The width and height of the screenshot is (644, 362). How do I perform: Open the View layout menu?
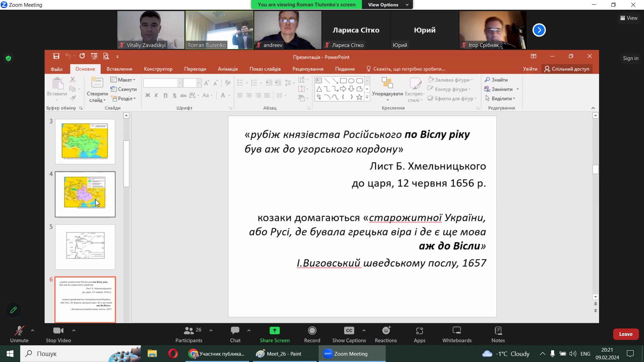pos(629,18)
